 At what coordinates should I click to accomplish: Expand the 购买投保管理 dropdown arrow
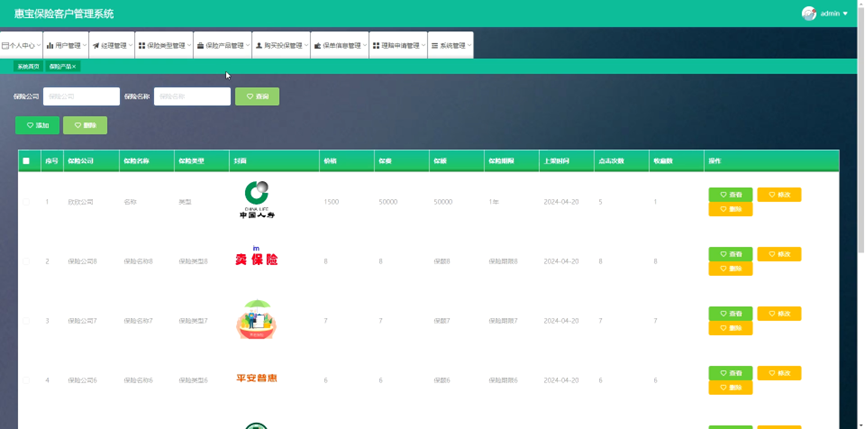[306, 46]
